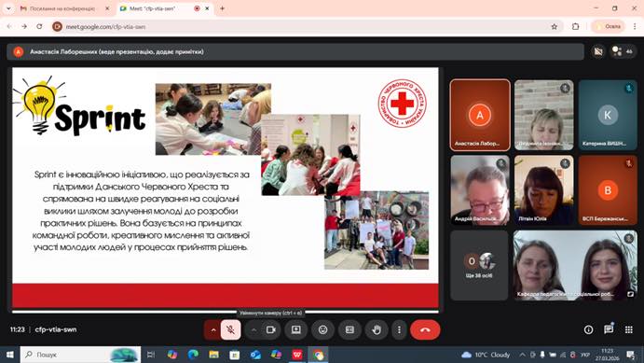Bookmark this page with star icon
The height and width of the screenshot is (363, 644).
point(554,26)
